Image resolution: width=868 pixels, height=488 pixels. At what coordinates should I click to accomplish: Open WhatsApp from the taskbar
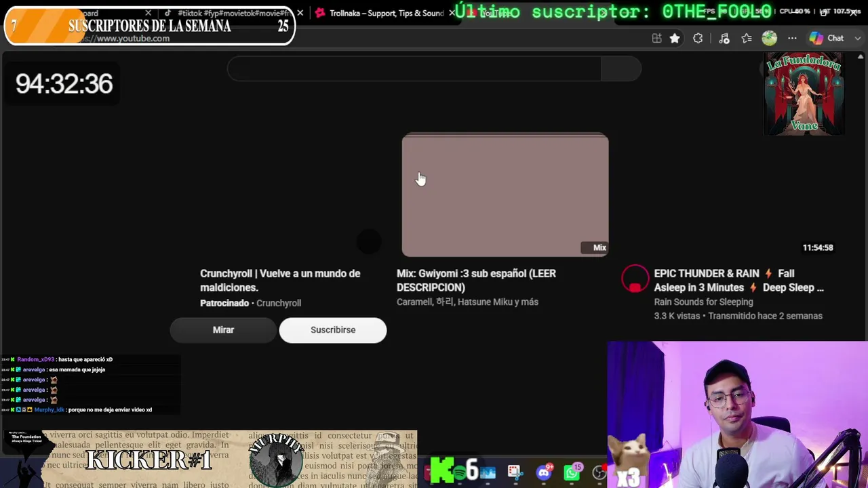tap(572, 472)
